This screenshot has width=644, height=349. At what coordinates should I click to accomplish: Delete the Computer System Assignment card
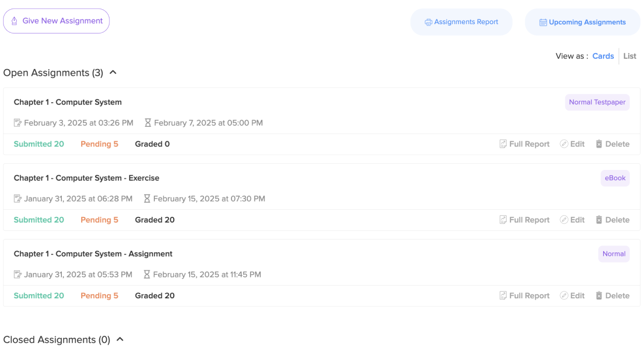(x=612, y=296)
